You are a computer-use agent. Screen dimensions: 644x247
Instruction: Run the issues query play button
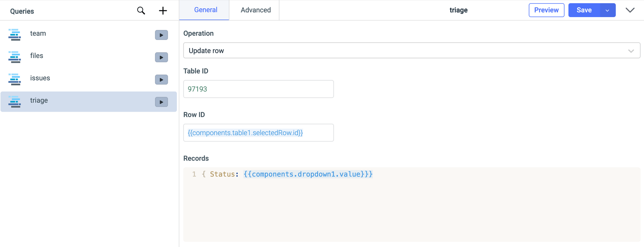click(x=161, y=80)
